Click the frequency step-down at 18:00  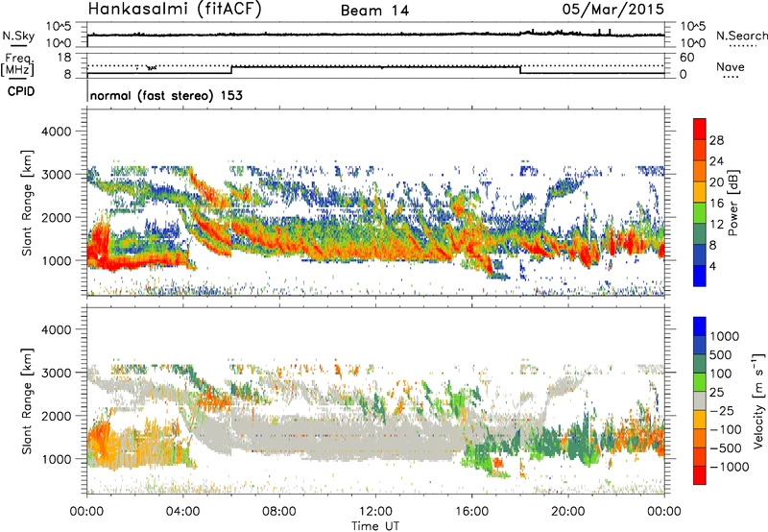tap(520, 70)
